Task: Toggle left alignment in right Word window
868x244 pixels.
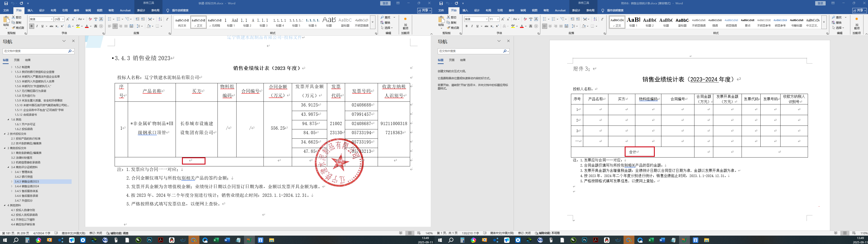Action: coord(544,26)
